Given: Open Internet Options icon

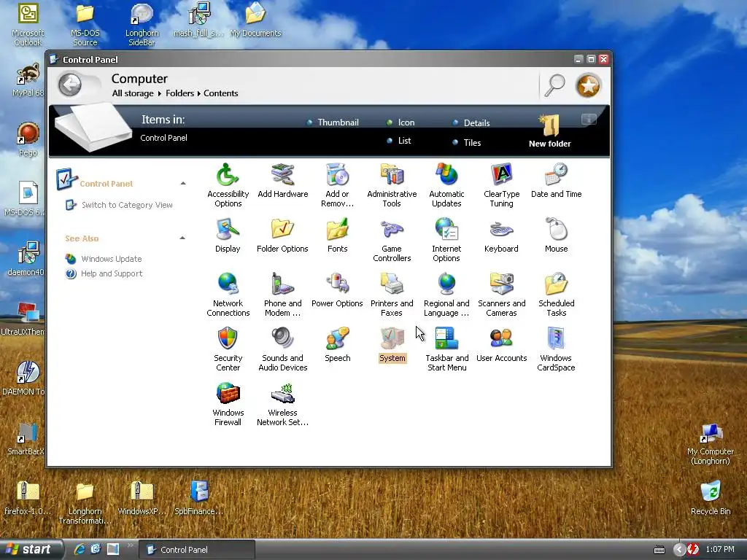Looking at the screenshot, I should 446,240.
